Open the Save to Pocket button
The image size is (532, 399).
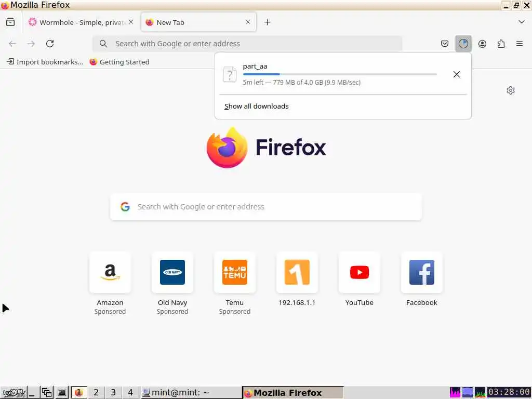[445, 44]
